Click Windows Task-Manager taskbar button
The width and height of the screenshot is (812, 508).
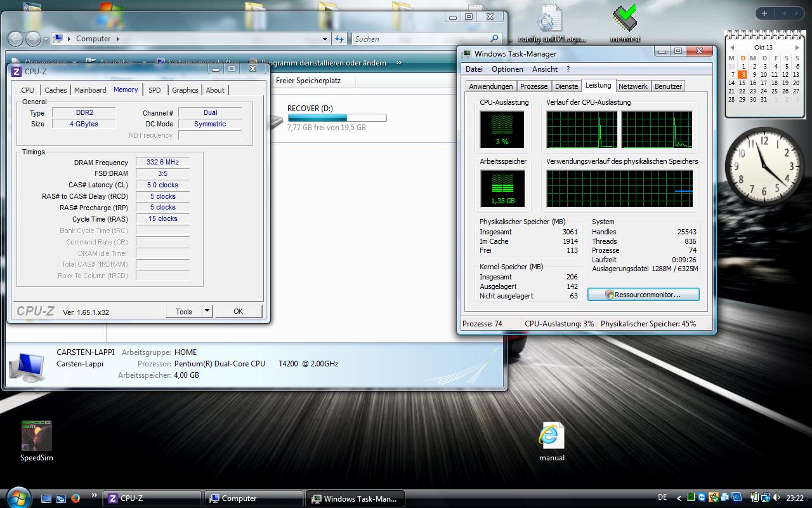click(x=355, y=498)
